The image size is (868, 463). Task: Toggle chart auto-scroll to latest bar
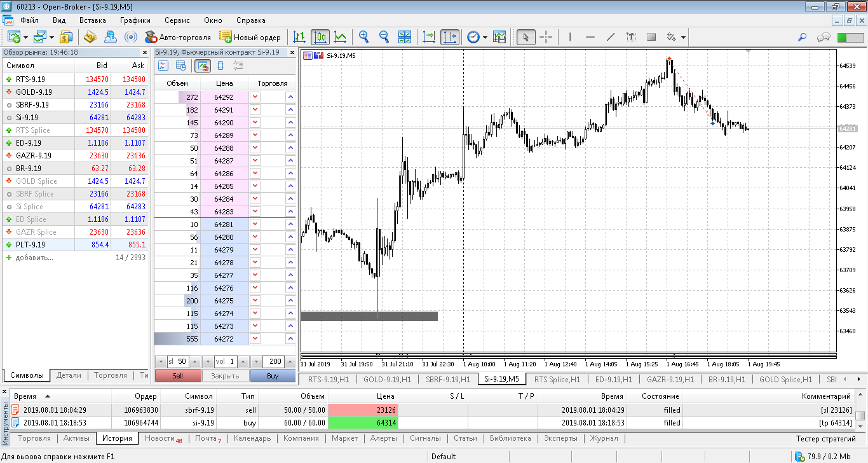point(429,37)
